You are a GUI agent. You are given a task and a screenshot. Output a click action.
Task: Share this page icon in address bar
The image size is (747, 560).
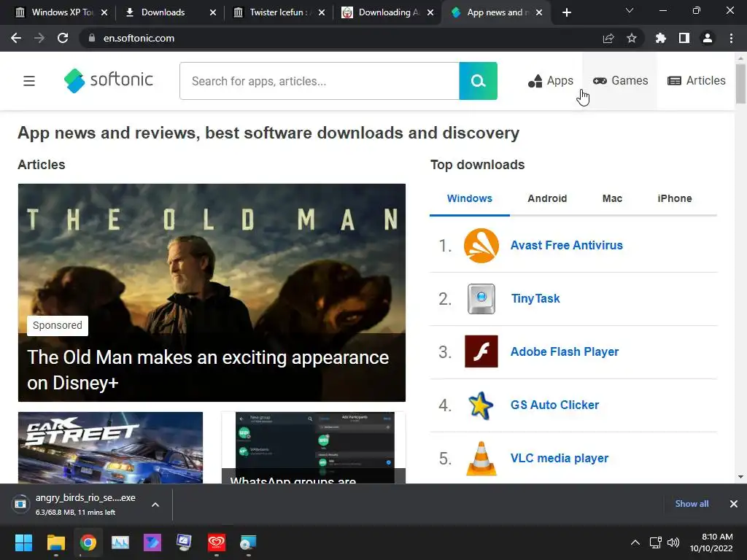click(608, 38)
